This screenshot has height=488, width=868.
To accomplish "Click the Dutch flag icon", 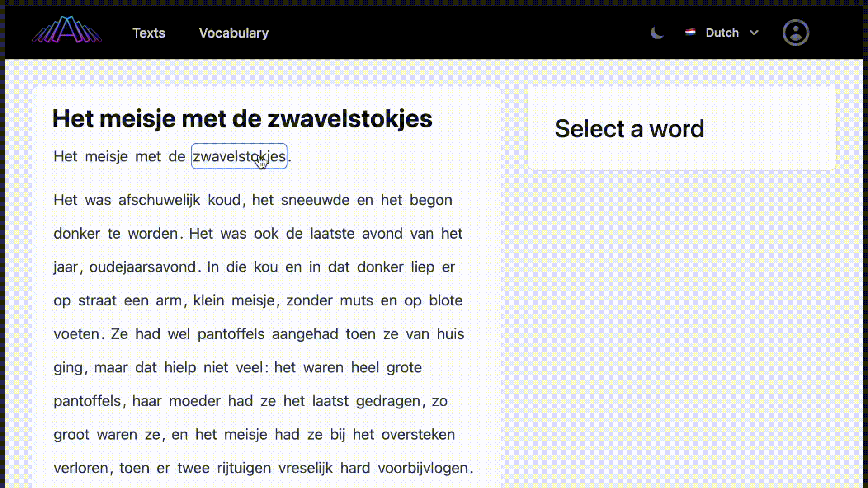I will click(x=690, y=32).
